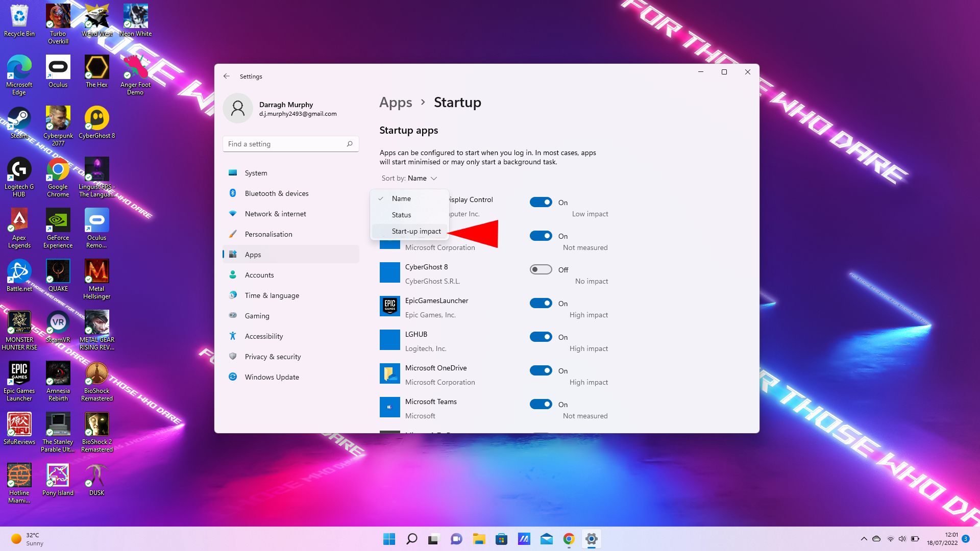
Task: Navigate back using the back arrow
Action: [x=227, y=76]
